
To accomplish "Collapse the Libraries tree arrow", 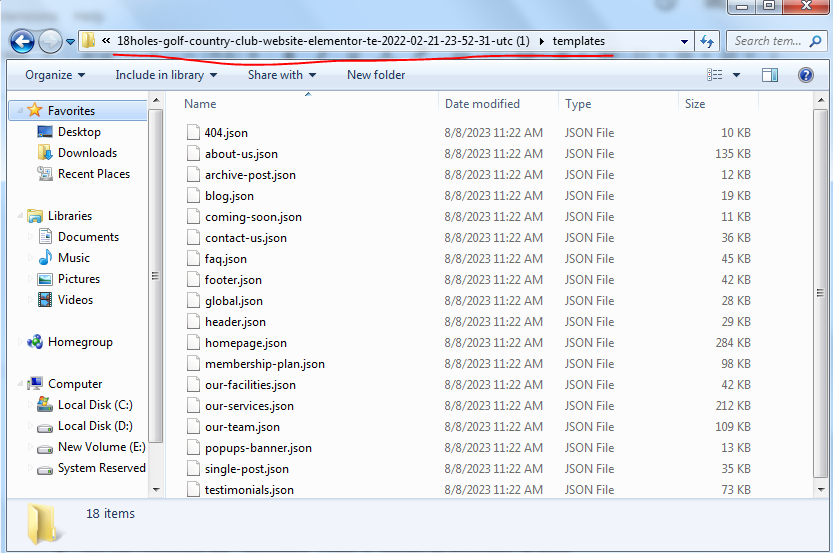I will tap(20, 216).
